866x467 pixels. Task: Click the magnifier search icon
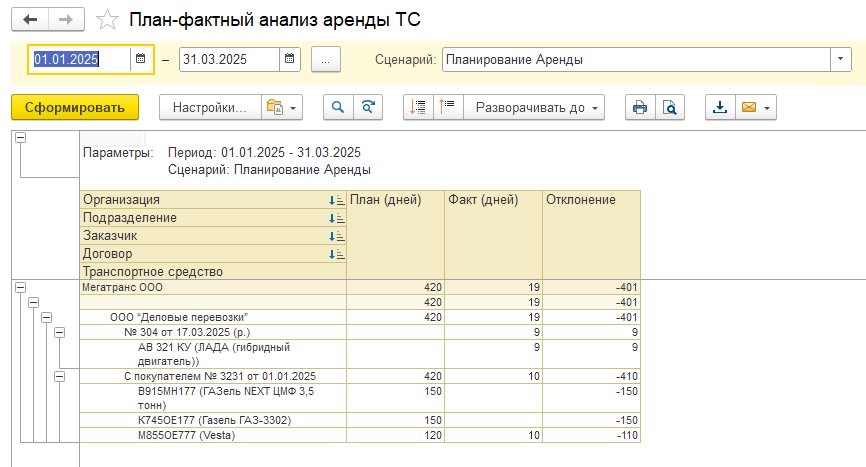337,107
